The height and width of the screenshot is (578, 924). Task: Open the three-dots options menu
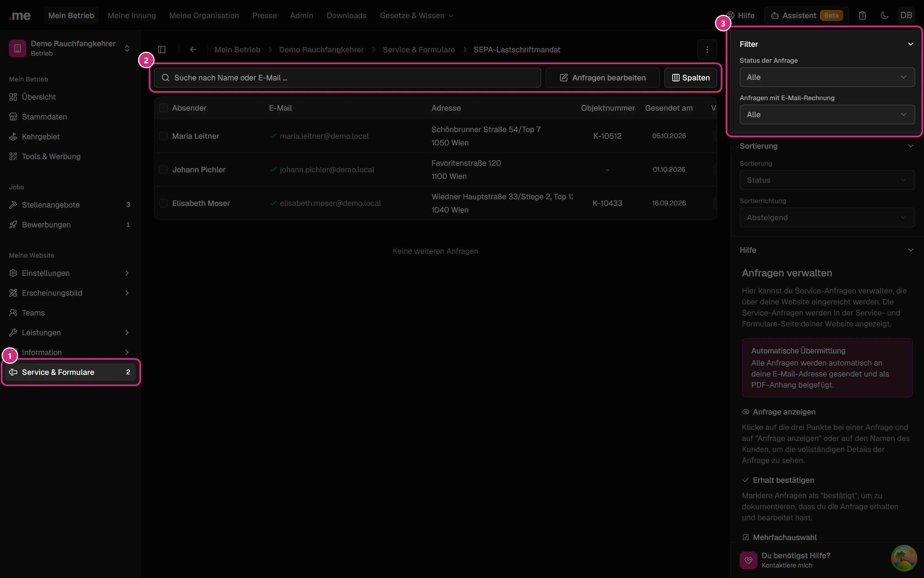[x=707, y=50]
